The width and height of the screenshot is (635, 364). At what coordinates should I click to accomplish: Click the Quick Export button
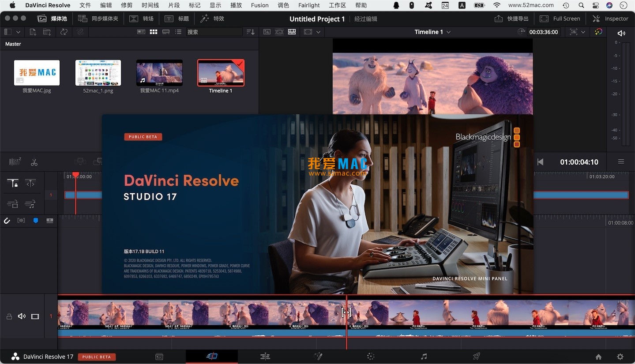(x=511, y=19)
